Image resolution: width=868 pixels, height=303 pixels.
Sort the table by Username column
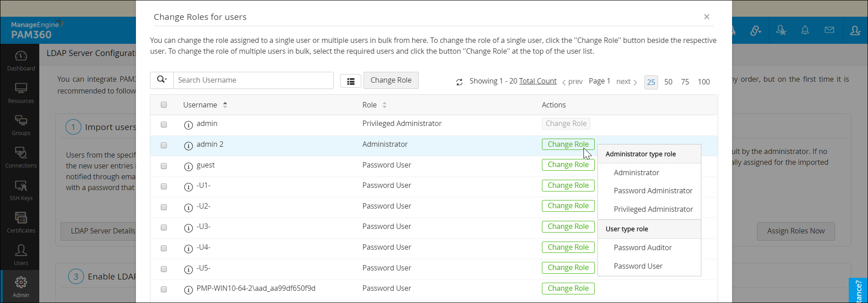coord(225,105)
